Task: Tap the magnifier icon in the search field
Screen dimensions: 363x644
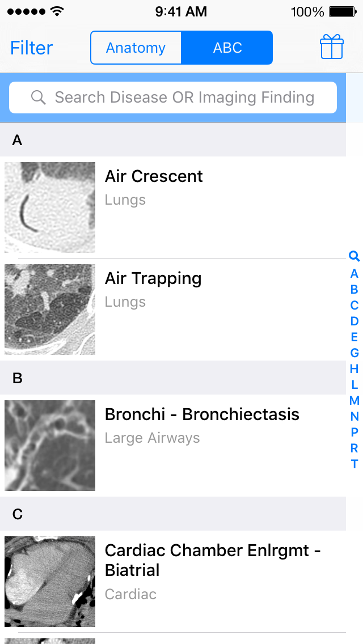Action: [x=39, y=98]
